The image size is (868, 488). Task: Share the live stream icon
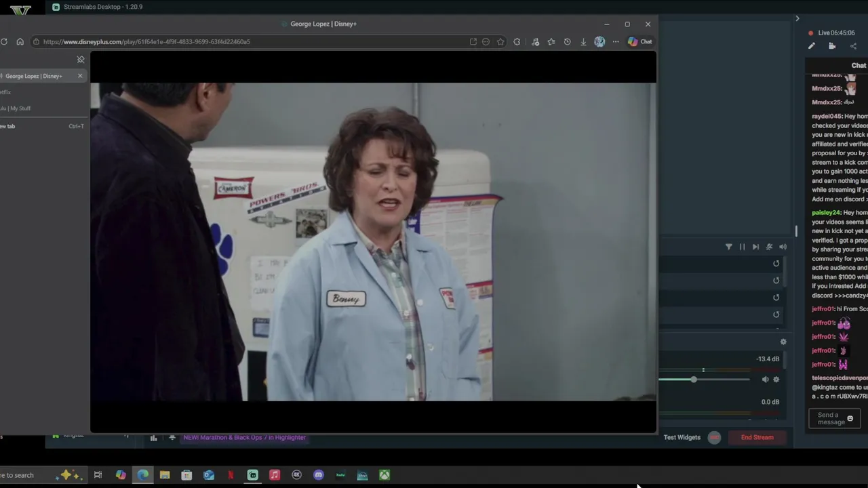(x=853, y=46)
